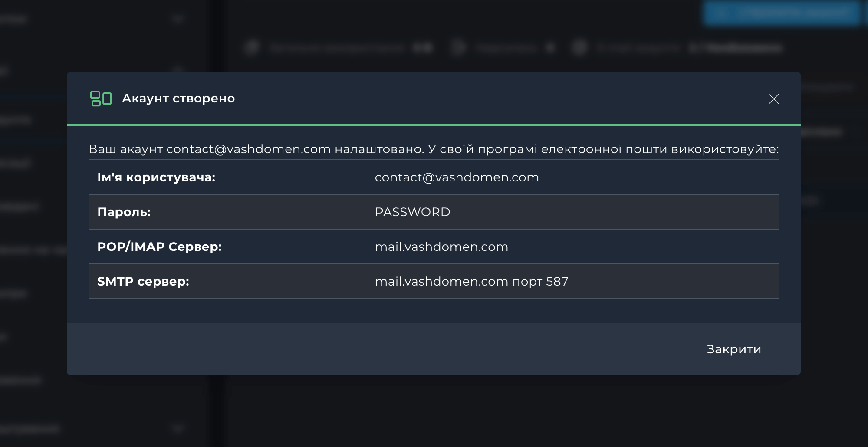868x447 pixels.
Task: Click the text 'У своїй програмі електронної пошти використовуйте'
Action: click(x=603, y=149)
